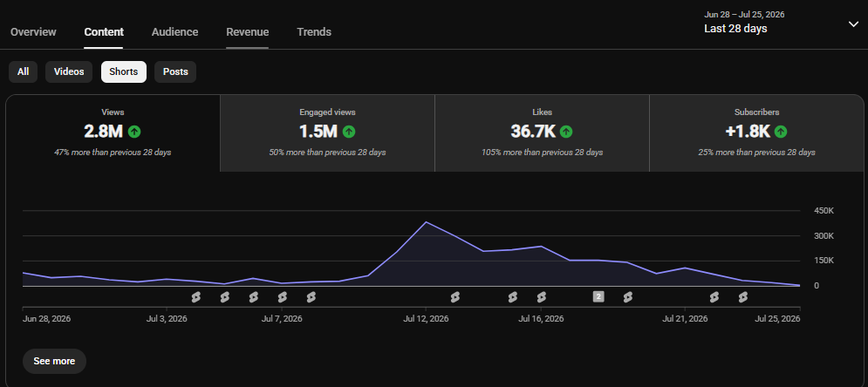Filter content by Videos chip
Image resolution: width=868 pixels, height=387 pixels.
69,71
